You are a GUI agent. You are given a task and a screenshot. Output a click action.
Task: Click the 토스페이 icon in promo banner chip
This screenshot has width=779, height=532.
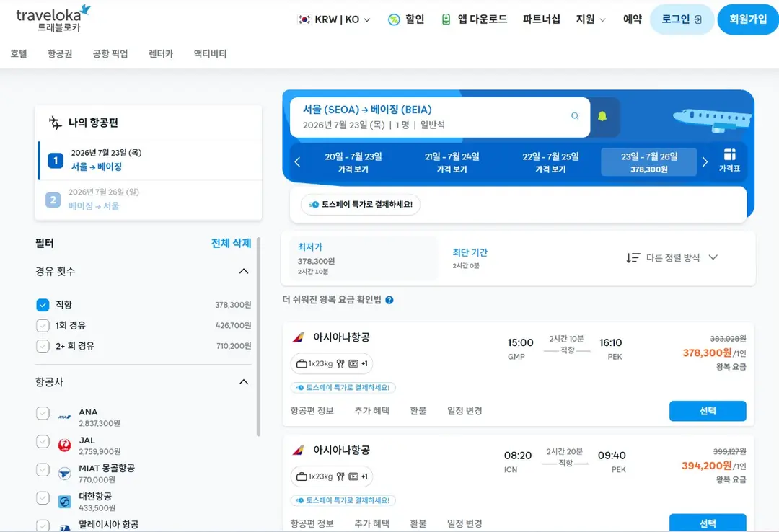point(314,205)
